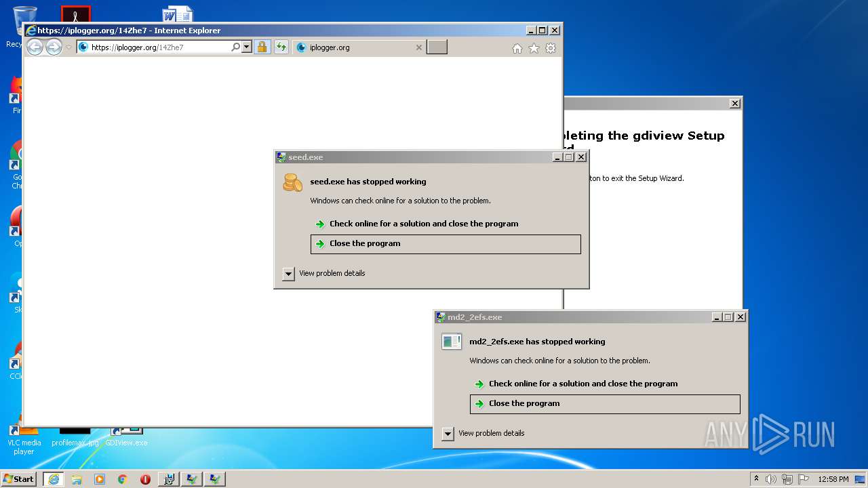Click 'seed.exe has stopped working' heading
868x488 pixels.
[368, 182]
